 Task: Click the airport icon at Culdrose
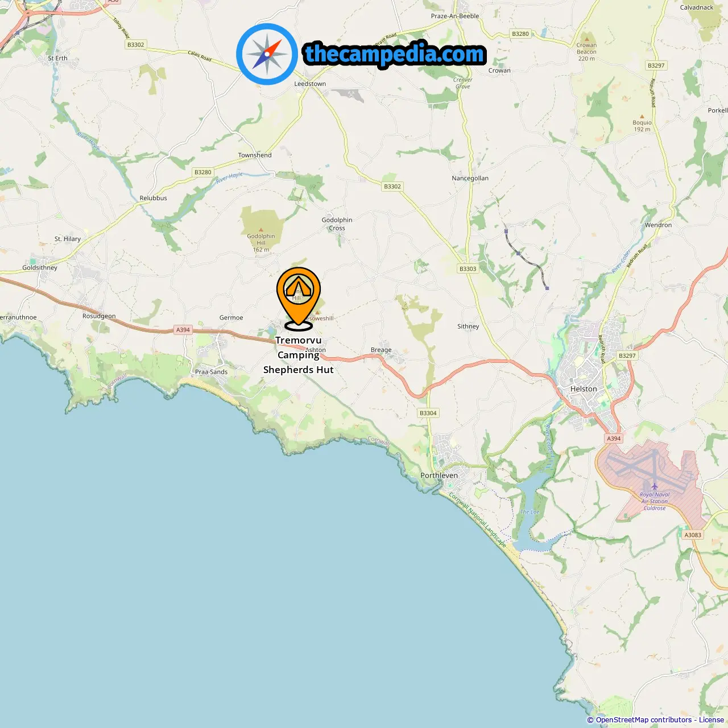(655, 486)
